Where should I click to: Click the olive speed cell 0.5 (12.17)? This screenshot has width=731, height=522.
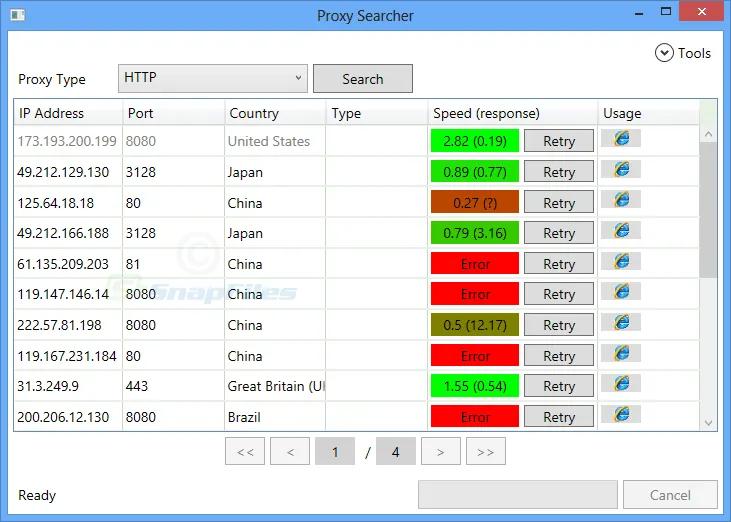tap(475, 325)
